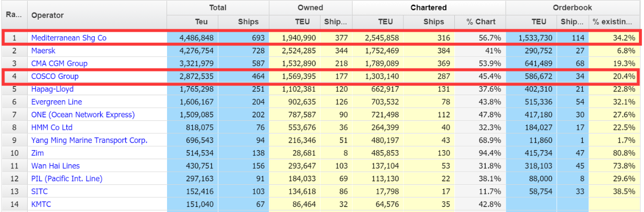
Task: Open the Mediterranean Shg Co operator link
Action: pos(68,38)
